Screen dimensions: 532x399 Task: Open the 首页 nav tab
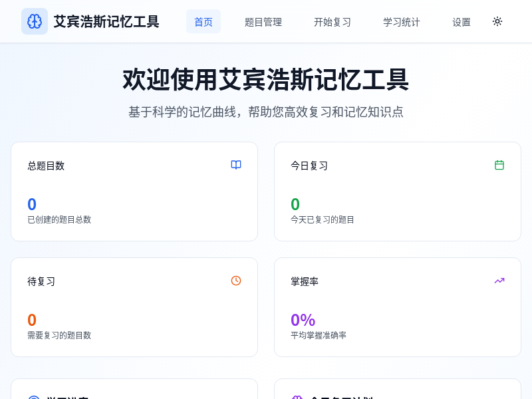pyautogui.click(x=203, y=22)
